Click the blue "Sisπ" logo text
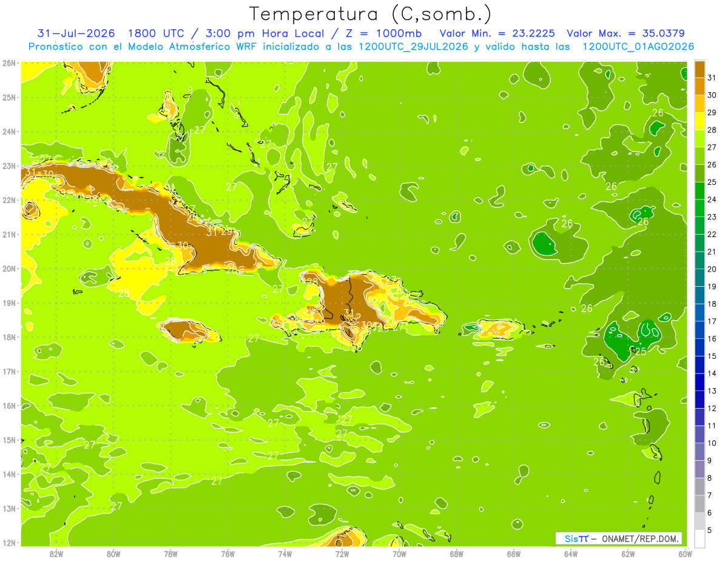Image resolution: width=728 pixels, height=562 pixels. [577, 538]
